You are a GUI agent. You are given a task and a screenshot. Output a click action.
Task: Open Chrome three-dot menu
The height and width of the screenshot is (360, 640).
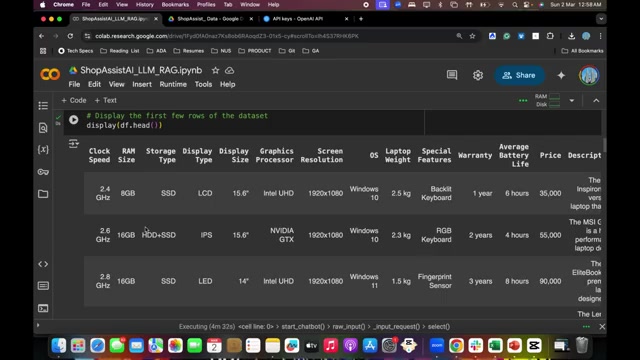click(x=600, y=36)
